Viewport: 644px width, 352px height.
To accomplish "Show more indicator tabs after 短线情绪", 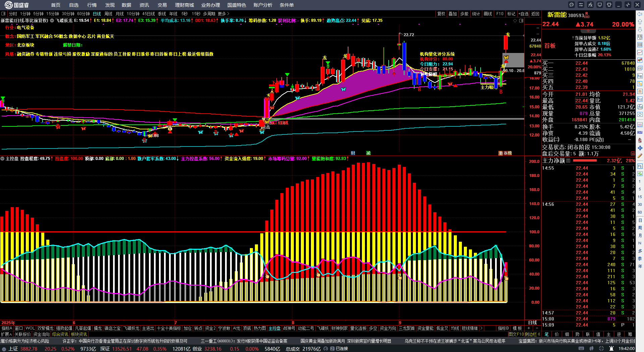I will 481,328.
